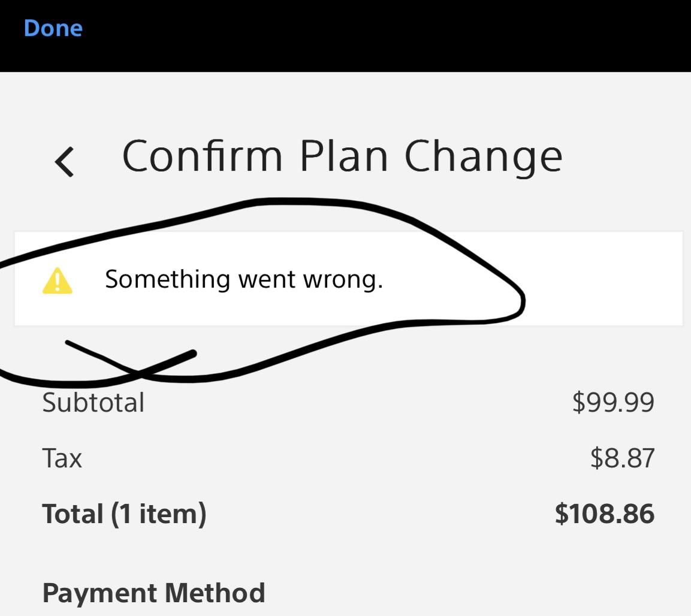Select the exclamation mark inside the warning triangle
Screen dimensions: 691x616
click(57, 281)
